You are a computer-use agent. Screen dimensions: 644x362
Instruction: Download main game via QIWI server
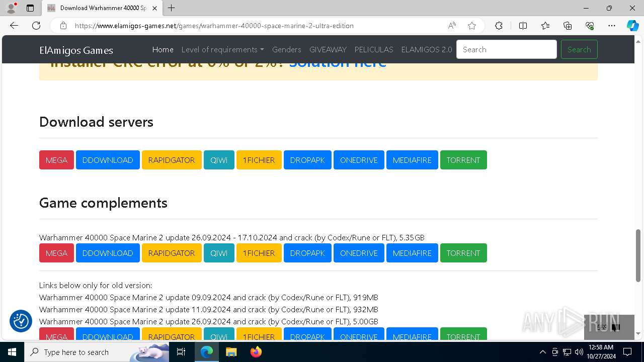click(219, 160)
